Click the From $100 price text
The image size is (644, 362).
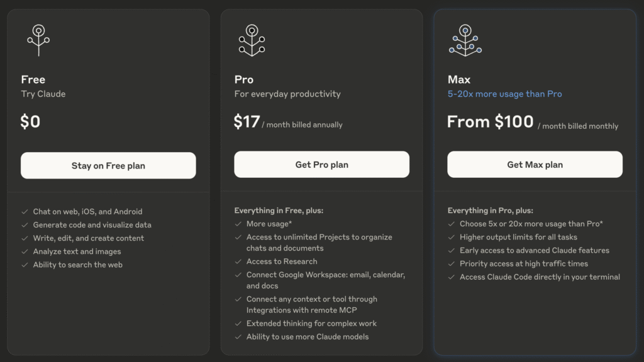490,122
